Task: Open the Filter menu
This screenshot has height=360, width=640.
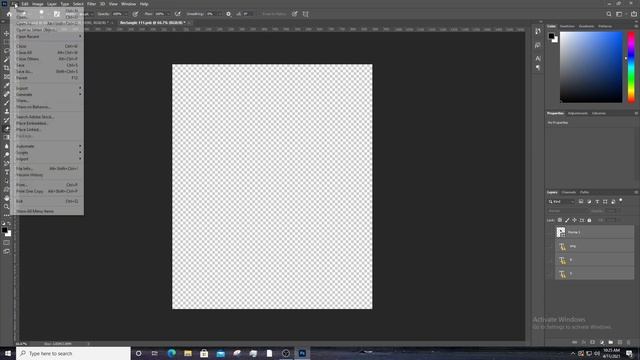Action: click(91, 4)
